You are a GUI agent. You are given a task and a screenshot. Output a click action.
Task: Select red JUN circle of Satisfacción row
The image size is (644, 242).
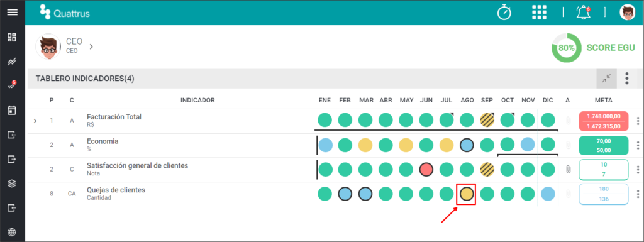(427, 170)
